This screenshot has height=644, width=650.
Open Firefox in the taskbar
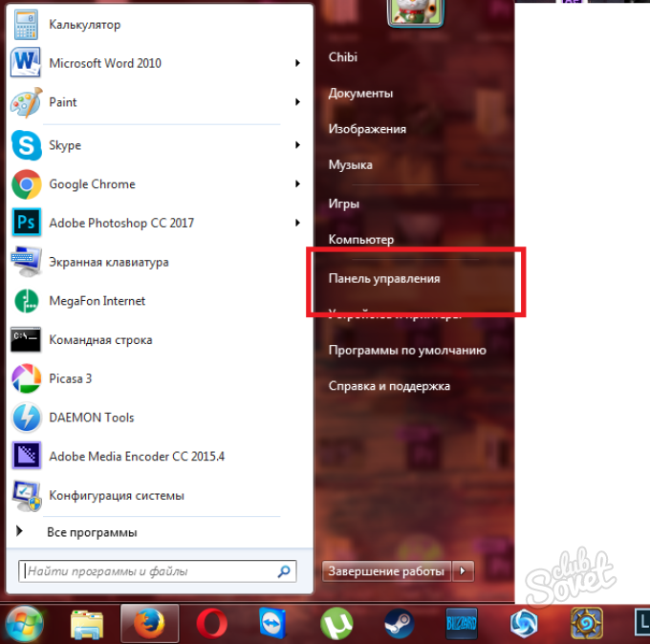pyautogui.click(x=149, y=624)
